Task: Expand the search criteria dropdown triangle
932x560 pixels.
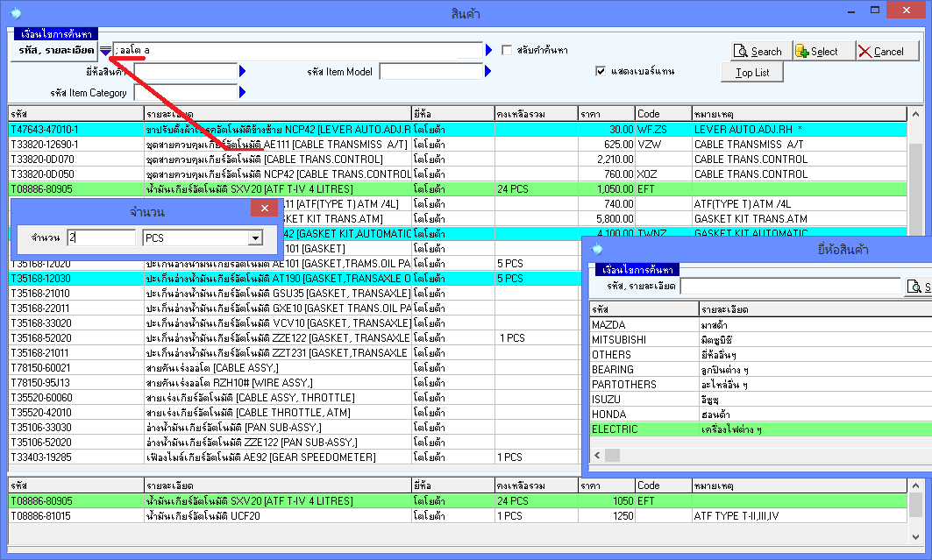Action: click(105, 51)
